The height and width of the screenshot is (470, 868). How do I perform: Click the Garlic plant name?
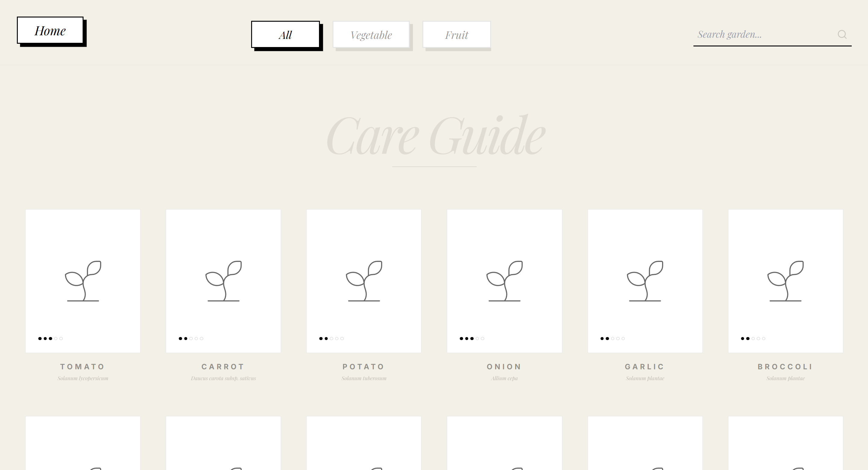point(645,367)
